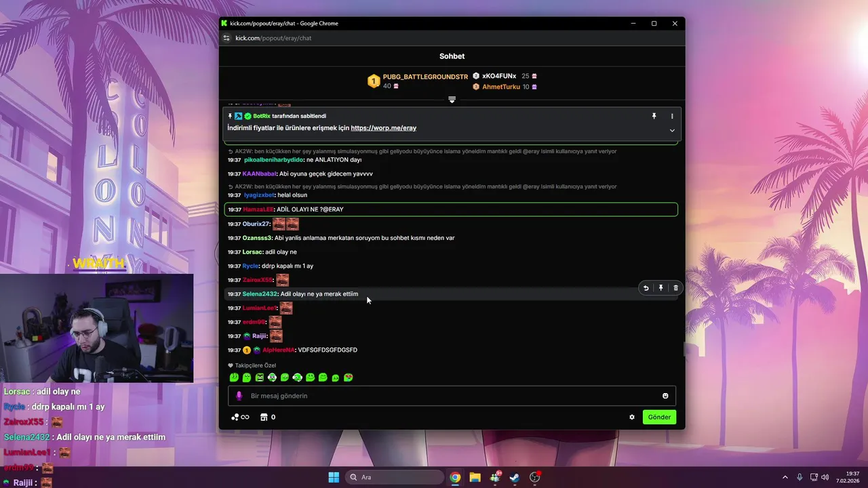This screenshot has width=868, height=488.
Task: Pin Selena2432's message using the pin icon
Action: [x=660, y=288]
